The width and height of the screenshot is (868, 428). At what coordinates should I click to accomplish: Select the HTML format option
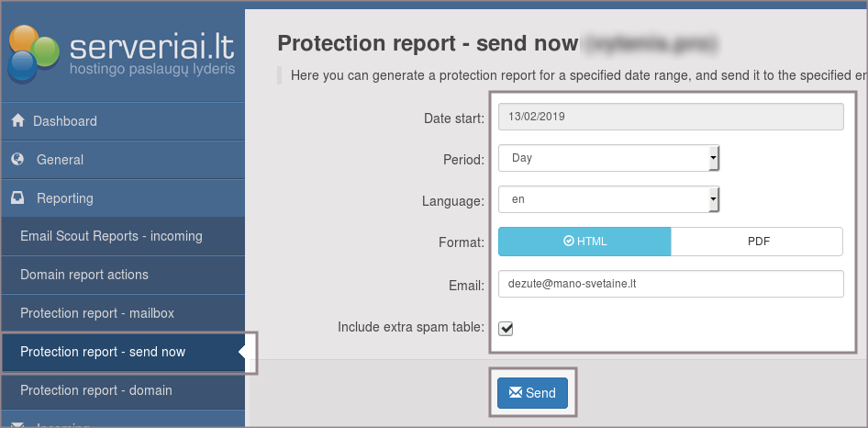point(584,242)
